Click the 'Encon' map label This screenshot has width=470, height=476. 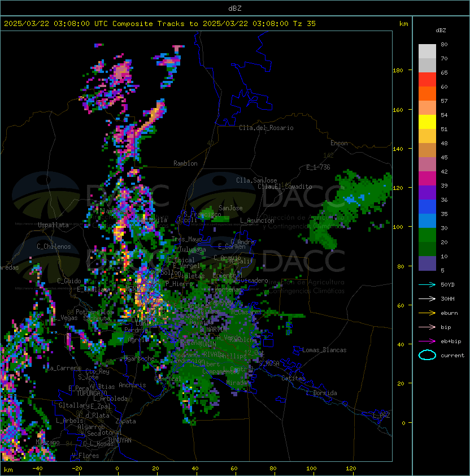pos(339,143)
